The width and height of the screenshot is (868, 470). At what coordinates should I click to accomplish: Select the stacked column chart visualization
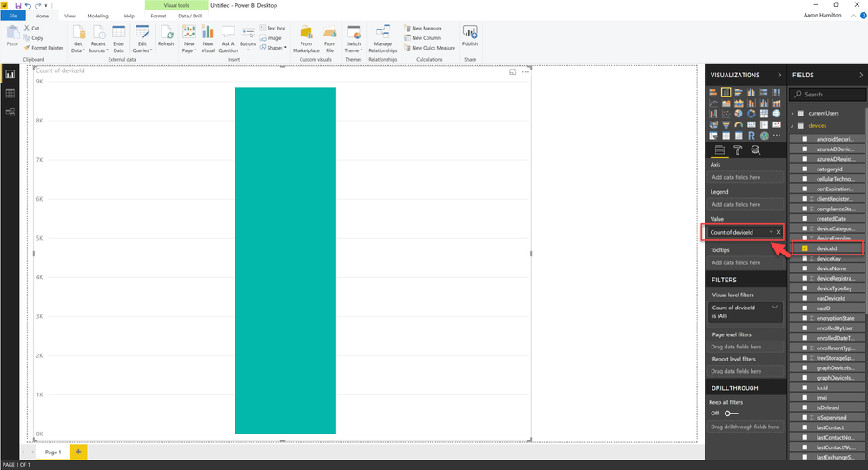point(726,92)
